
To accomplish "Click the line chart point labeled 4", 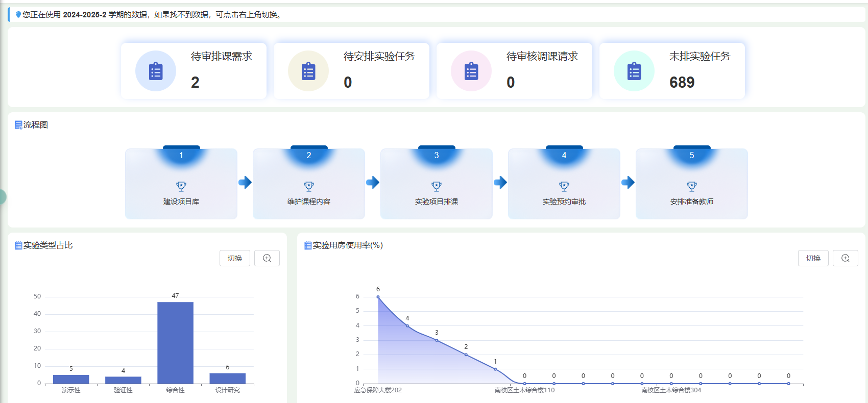I will coord(407,325).
